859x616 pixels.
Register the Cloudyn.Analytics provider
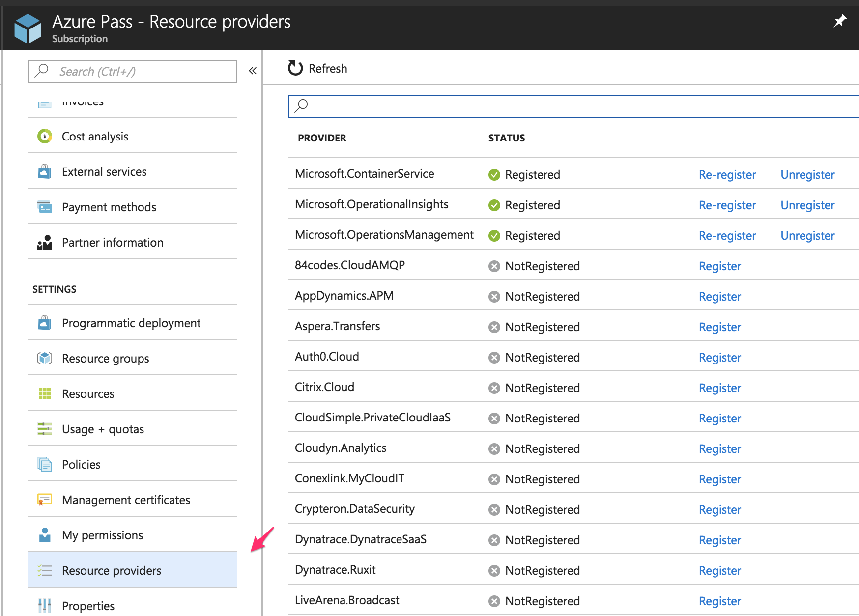[720, 449]
